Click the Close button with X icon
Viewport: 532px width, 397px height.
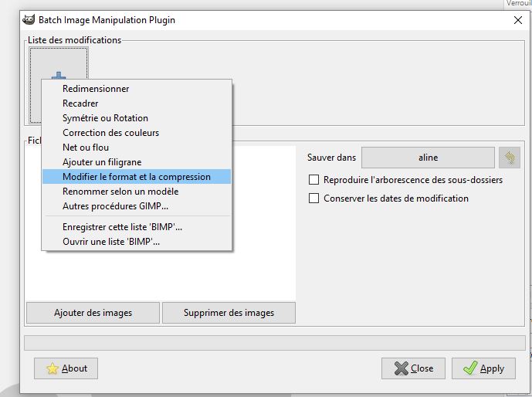click(413, 368)
